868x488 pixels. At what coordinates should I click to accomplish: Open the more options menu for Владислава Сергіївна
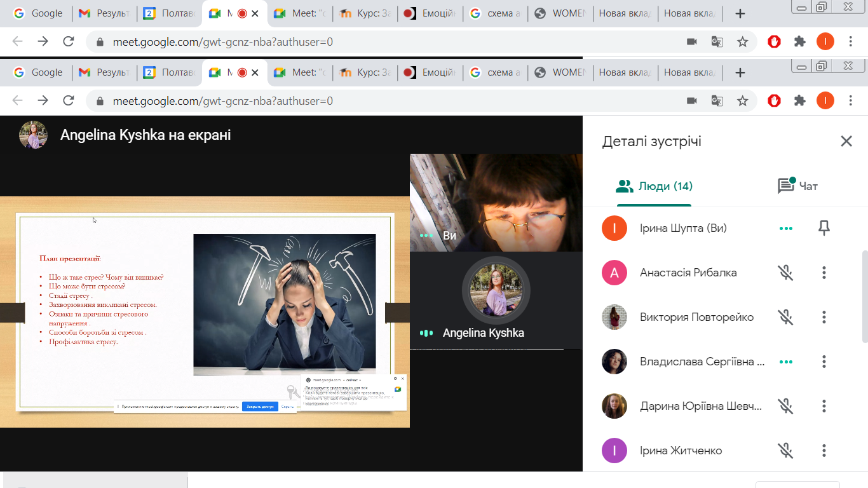824,362
